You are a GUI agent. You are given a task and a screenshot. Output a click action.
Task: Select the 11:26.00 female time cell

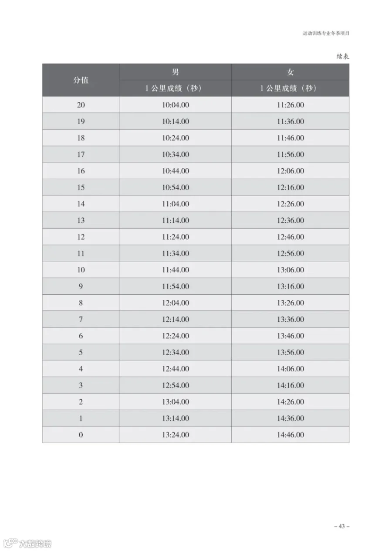pos(291,105)
